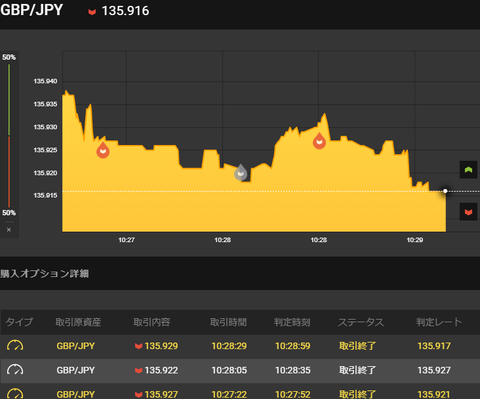Click the red portion of sentiment bar
480x399 pixels.
tap(9, 171)
